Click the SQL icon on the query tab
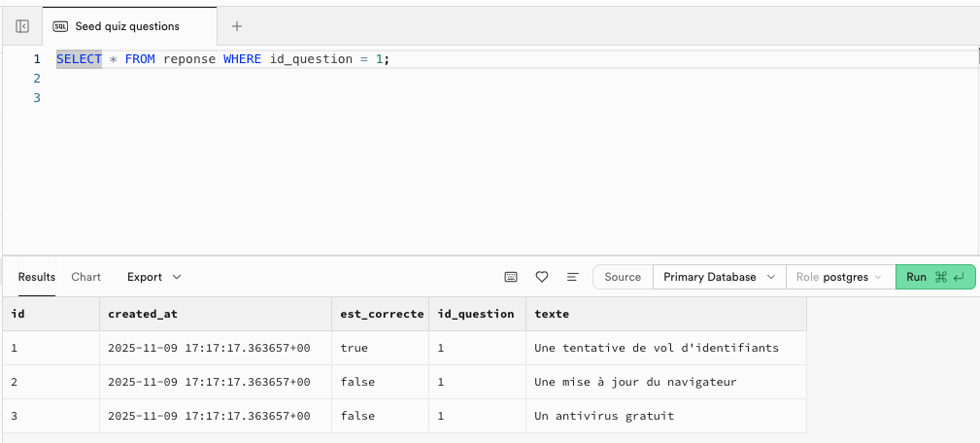 [60, 26]
